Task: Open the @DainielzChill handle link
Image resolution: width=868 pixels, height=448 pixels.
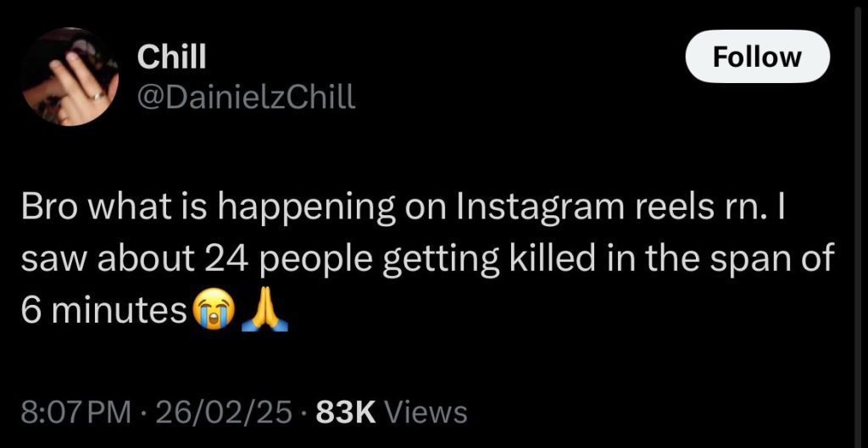Action: click(x=246, y=98)
